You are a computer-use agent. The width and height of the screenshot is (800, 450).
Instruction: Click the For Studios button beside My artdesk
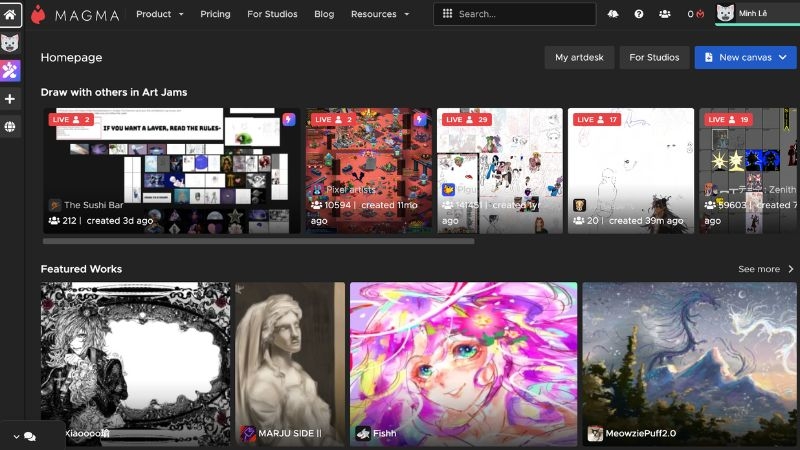(654, 58)
